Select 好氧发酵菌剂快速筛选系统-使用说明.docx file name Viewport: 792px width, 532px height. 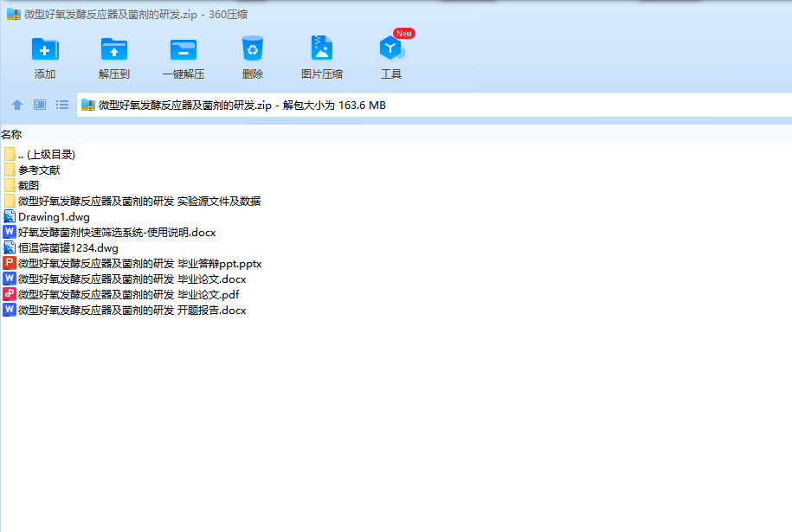pyautogui.click(x=117, y=232)
